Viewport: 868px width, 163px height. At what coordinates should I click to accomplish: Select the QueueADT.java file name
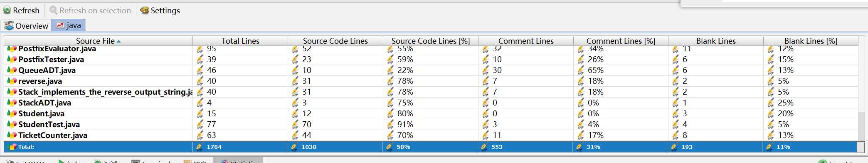(x=47, y=70)
